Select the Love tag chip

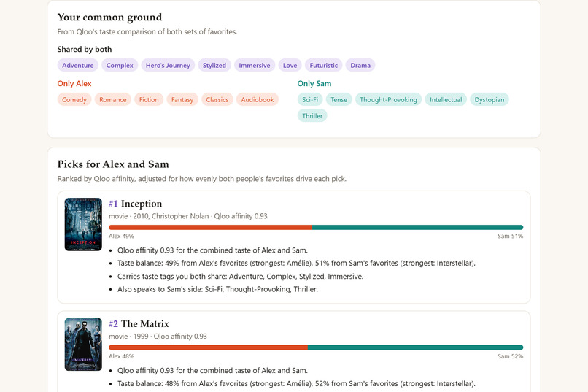click(290, 65)
